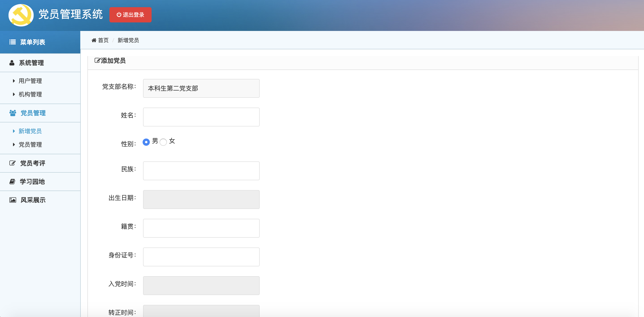This screenshot has width=644, height=317.
Task: Click the picture icon beside 风采展示
Action: (13, 200)
